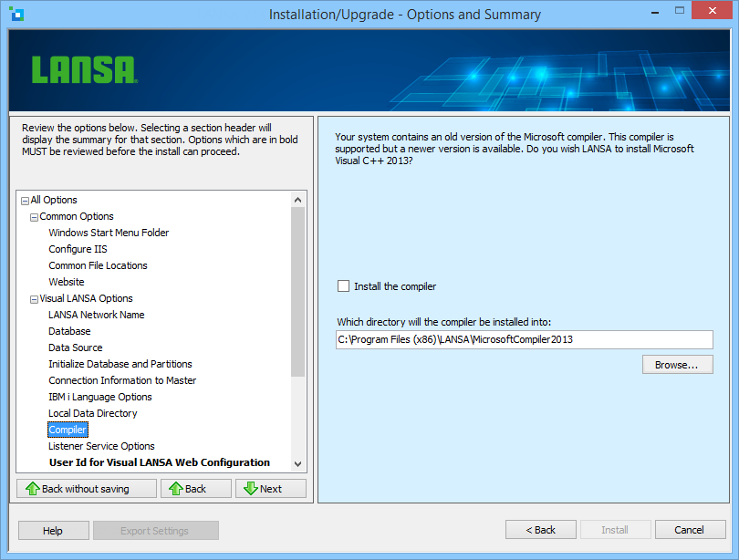Click the wizard < Back button
Image resolution: width=739 pixels, height=560 pixels.
click(541, 530)
